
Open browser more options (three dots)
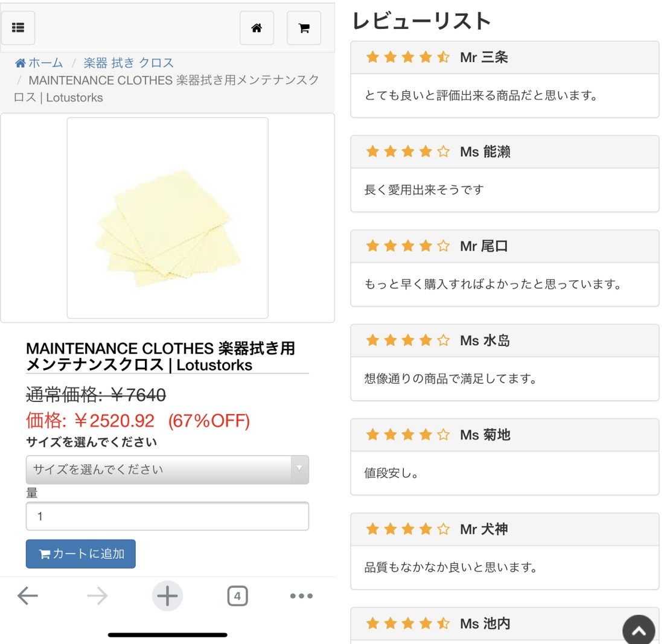tap(302, 596)
